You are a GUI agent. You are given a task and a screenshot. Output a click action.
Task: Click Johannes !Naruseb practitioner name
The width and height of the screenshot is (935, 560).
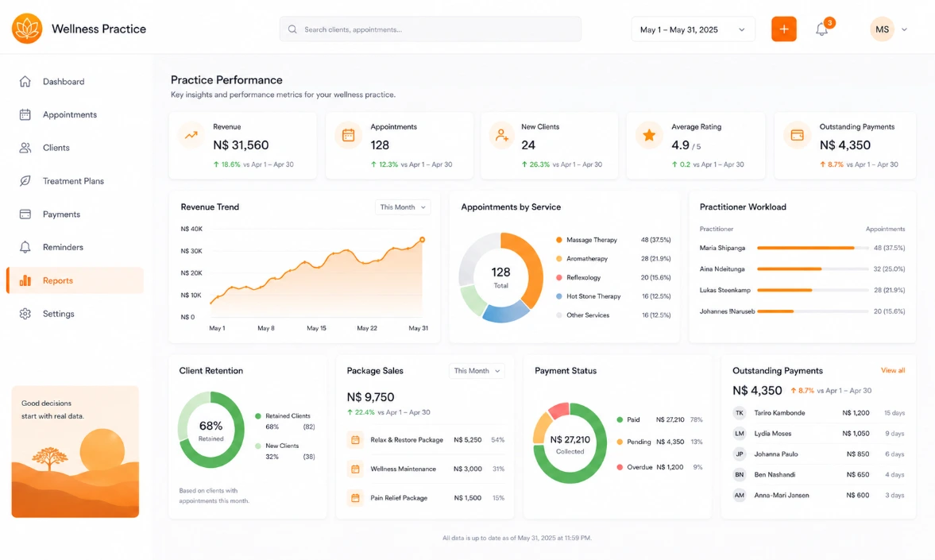(x=727, y=311)
